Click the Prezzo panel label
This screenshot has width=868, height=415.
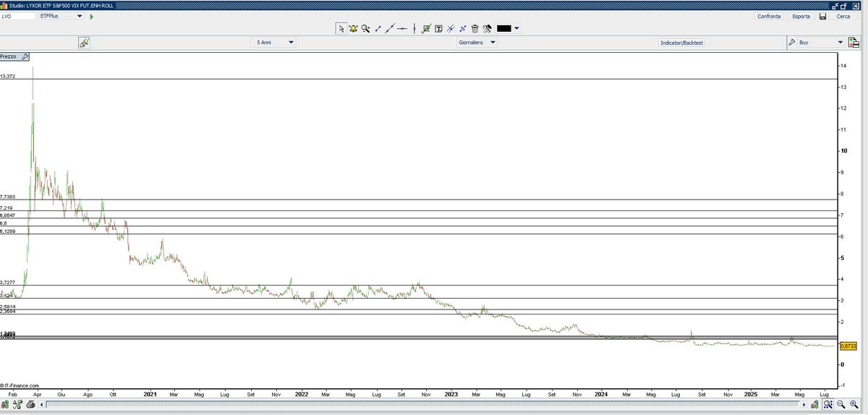tap(9, 56)
